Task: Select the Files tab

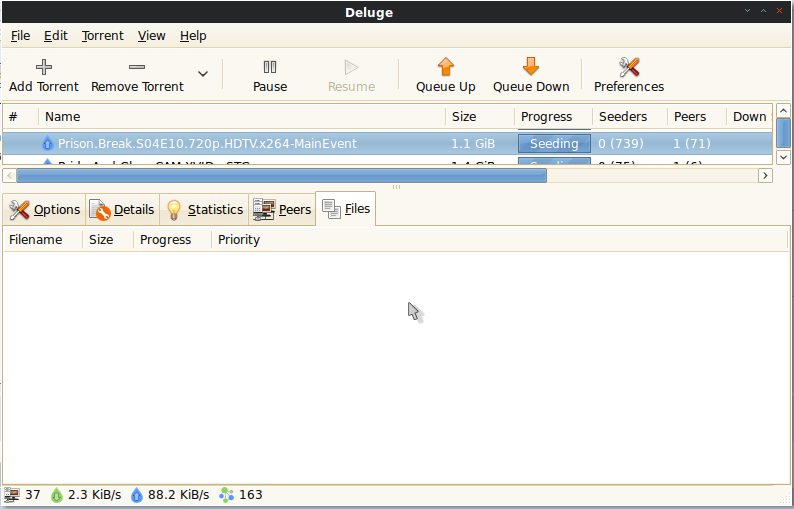Action: coord(346,209)
